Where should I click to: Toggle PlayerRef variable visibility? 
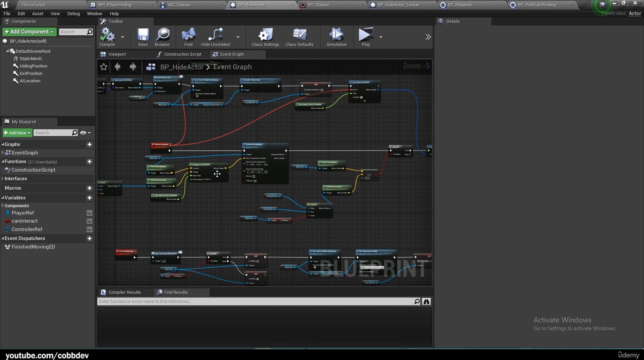pyautogui.click(x=90, y=213)
